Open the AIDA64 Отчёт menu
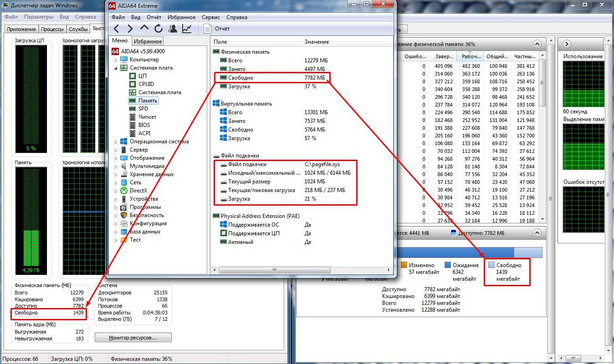 click(x=154, y=17)
